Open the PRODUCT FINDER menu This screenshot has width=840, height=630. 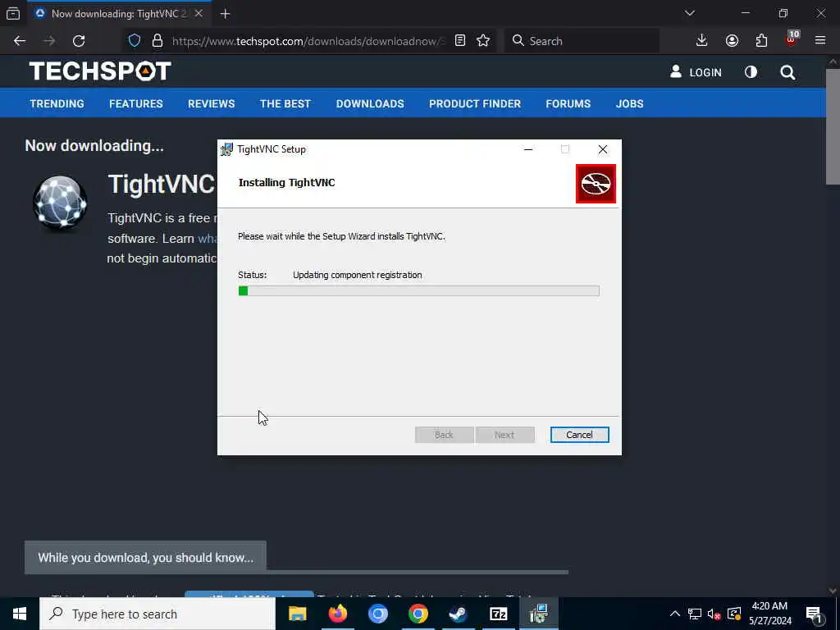coord(475,104)
